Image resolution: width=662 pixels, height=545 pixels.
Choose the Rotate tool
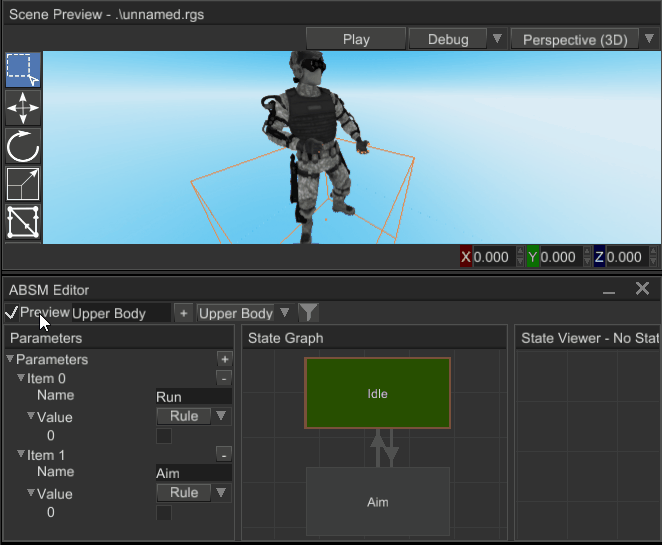(x=23, y=146)
